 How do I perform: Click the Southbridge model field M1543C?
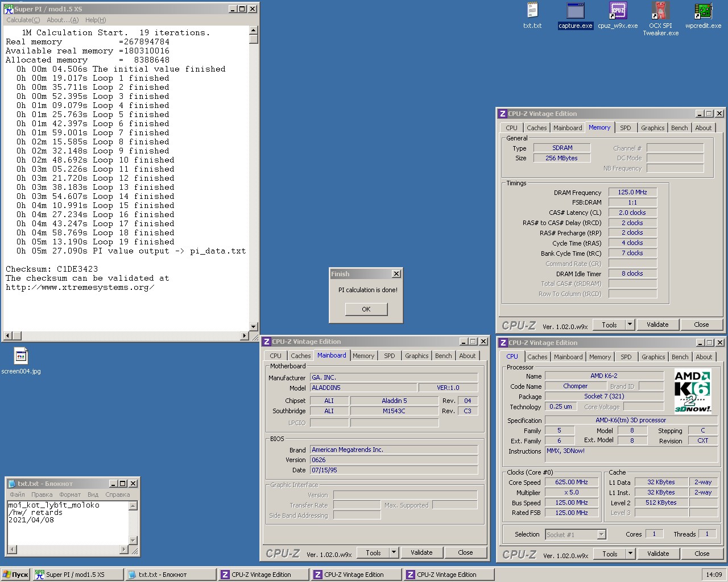pos(394,411)
